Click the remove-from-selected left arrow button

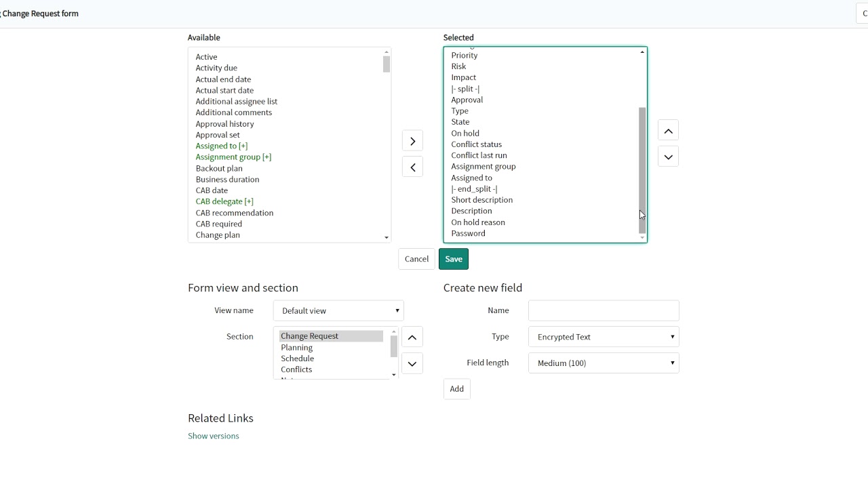click(x=412, y=167)
